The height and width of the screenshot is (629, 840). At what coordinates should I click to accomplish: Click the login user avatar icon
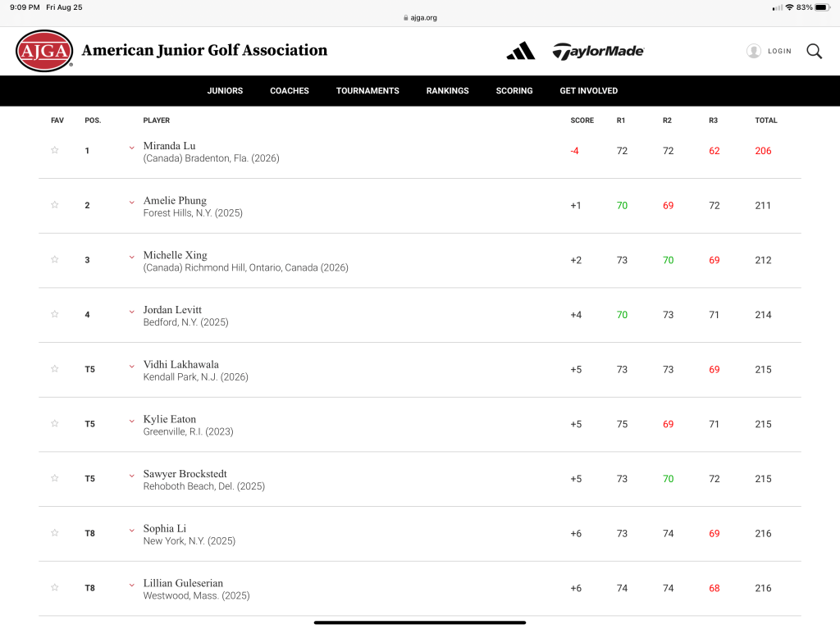point(753,51)
